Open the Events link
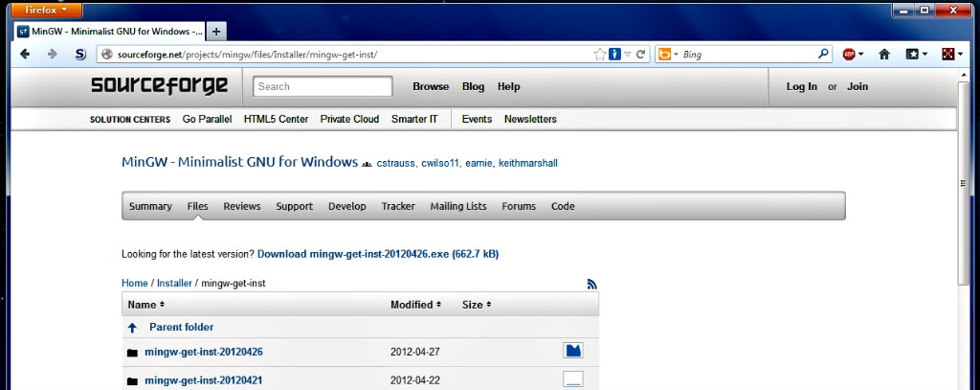 pos(477,119)
